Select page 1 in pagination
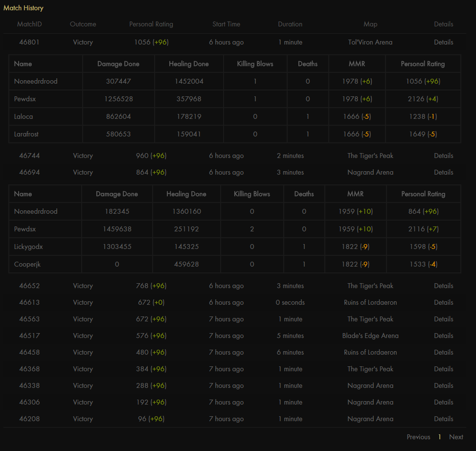 coord(439,437)
